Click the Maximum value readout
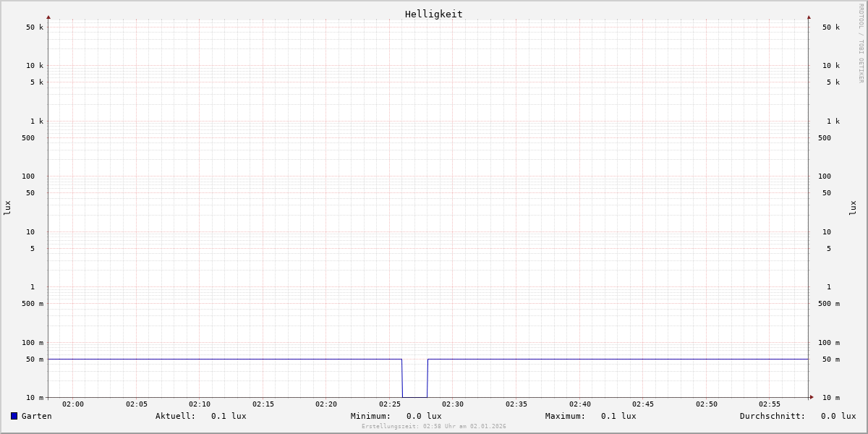 pos(618,416)
